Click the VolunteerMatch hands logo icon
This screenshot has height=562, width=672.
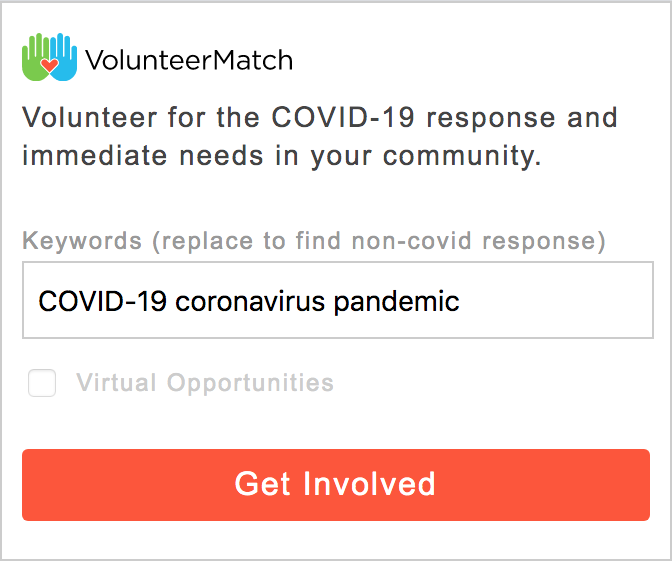point(50,57)
